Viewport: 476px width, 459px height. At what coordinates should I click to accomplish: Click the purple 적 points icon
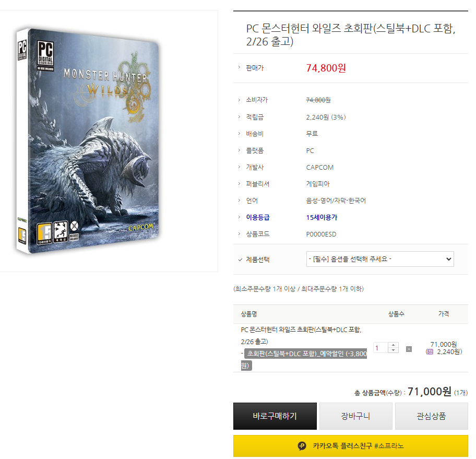tap(430, 352)
